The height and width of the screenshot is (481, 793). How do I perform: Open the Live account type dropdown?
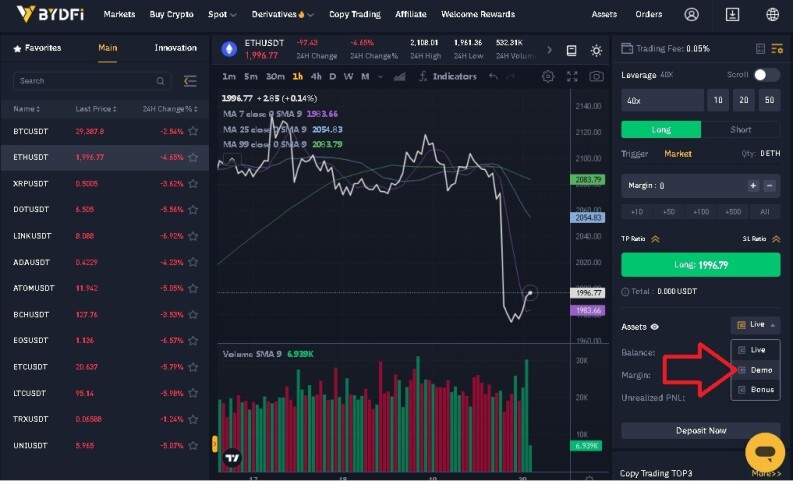(x=756, y=325)
